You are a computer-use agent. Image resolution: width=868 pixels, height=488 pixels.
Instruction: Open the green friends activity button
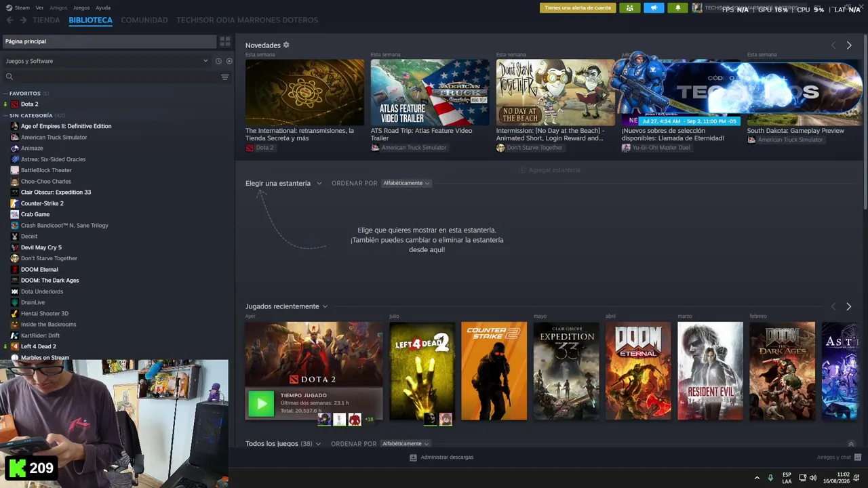(x=629, y=8)
